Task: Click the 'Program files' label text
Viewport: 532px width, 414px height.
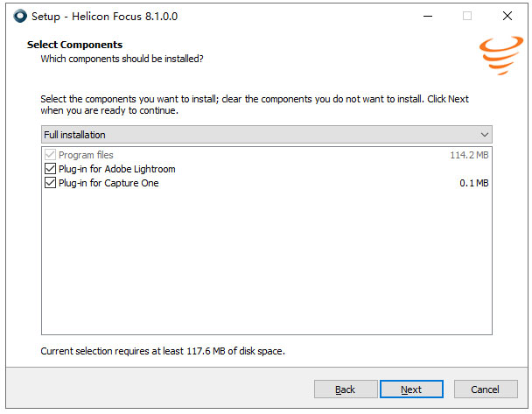Action: (86, 155)
